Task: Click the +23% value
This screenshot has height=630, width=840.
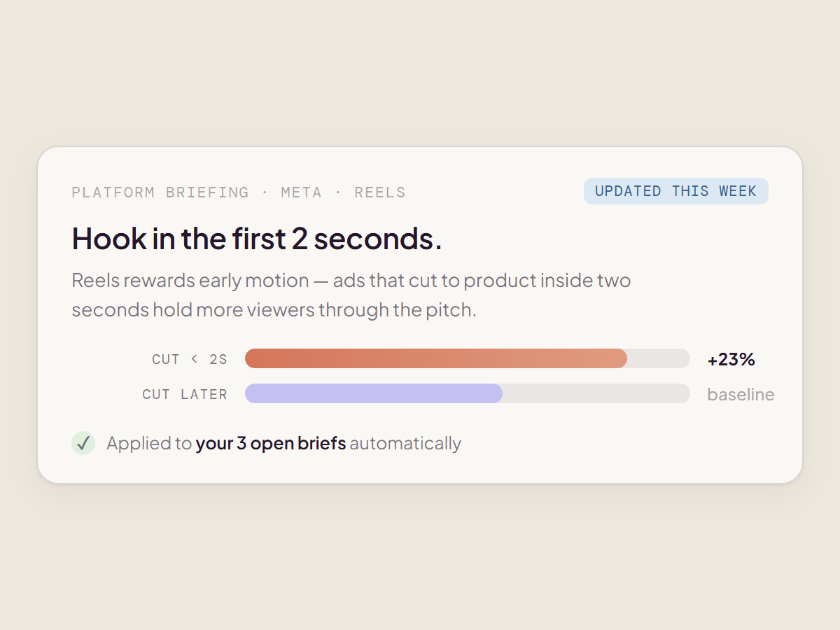Action: point(731,359)
